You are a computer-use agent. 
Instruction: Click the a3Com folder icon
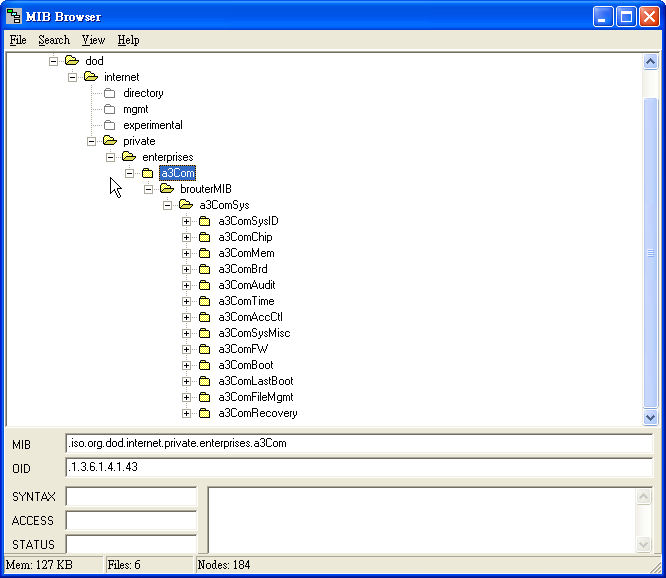(147, 173)
